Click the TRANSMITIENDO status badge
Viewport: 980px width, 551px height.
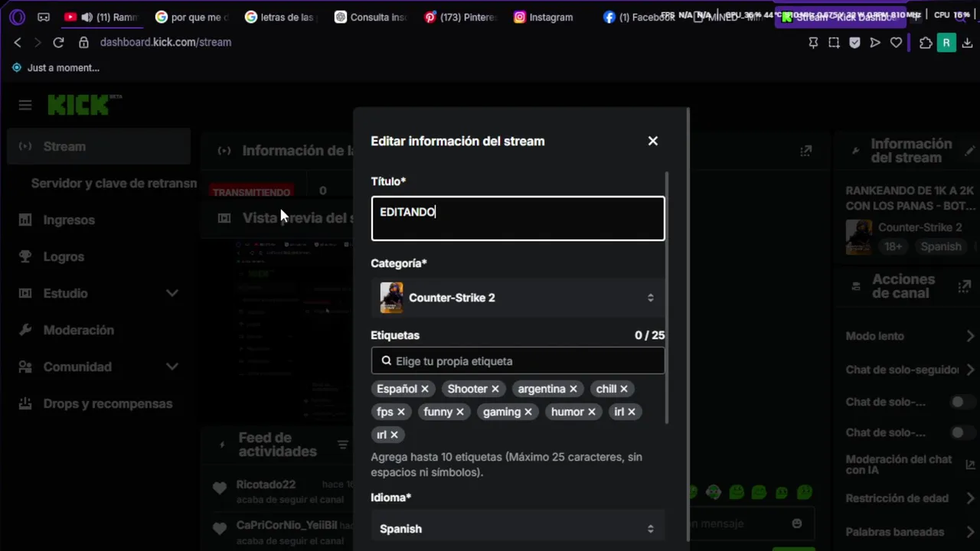[x=252, y=192]
